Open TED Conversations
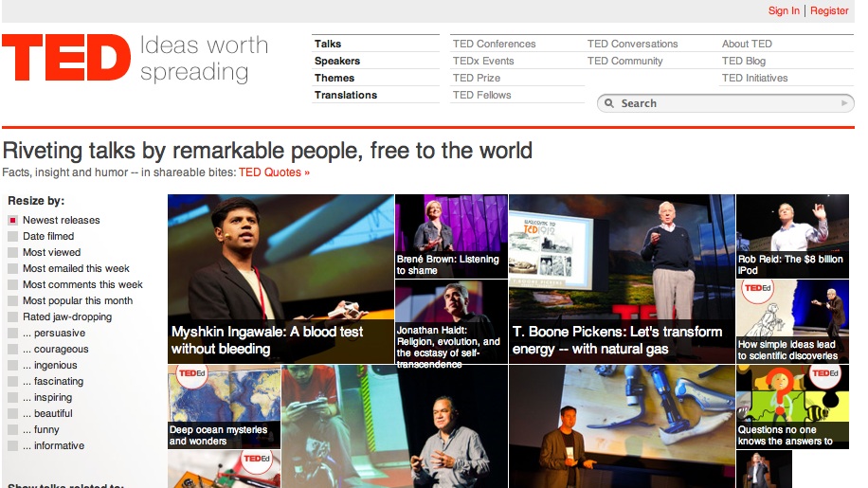 632,44
